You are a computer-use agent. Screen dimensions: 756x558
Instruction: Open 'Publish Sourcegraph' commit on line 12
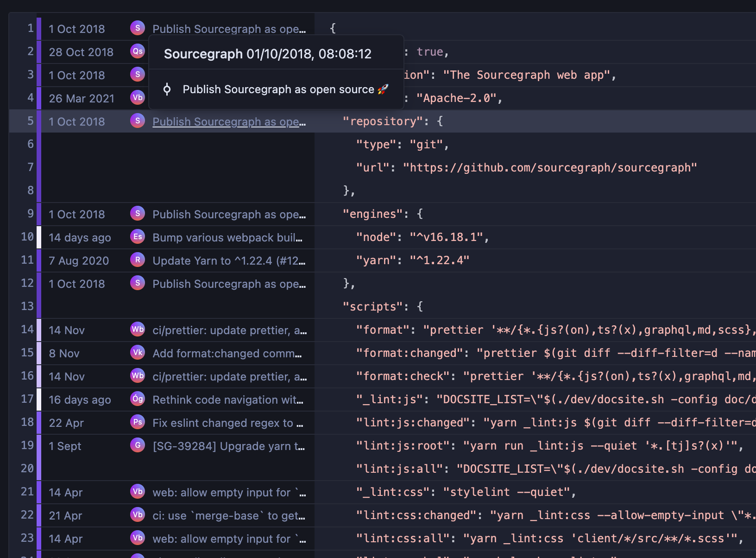pos(229,284)
